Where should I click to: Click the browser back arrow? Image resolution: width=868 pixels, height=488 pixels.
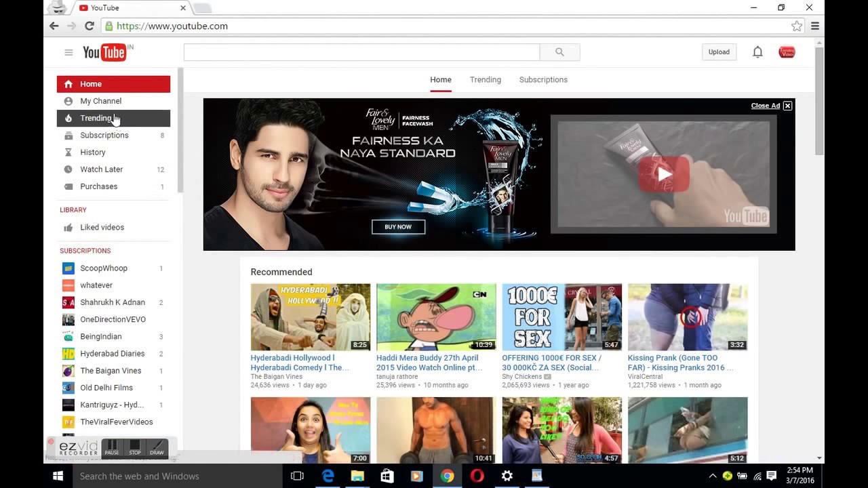click(54, 26)
